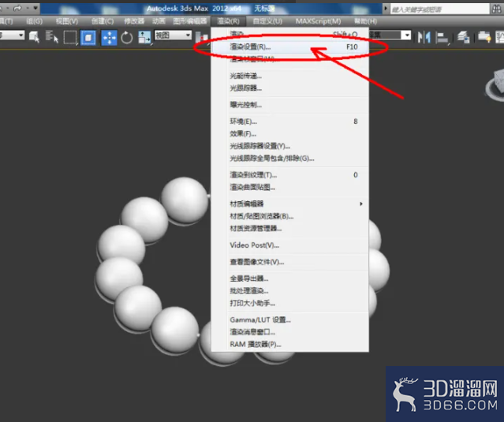This screenshot has height=422, width=504.
Task: Choose 查看图像文件(V)... entry
Action: click(x=290, y=262)
